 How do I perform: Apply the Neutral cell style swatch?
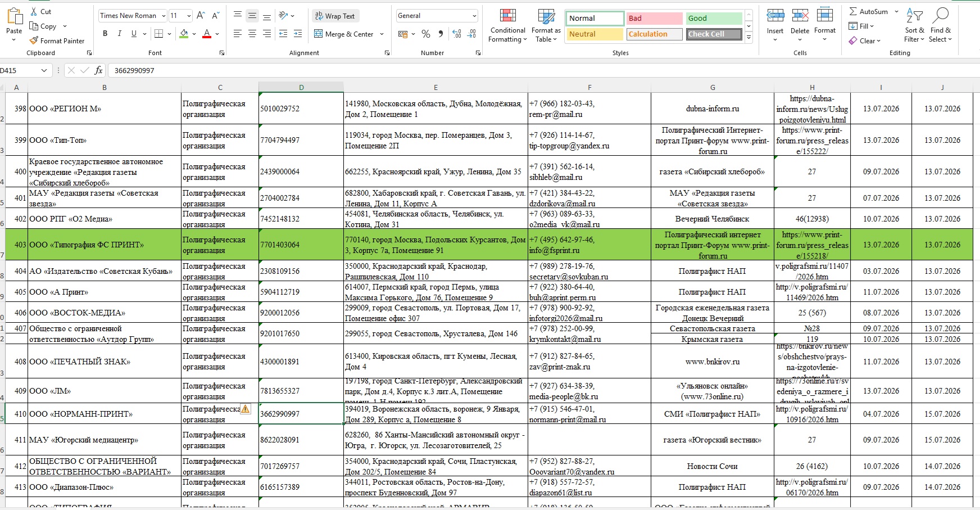(595, 34)
